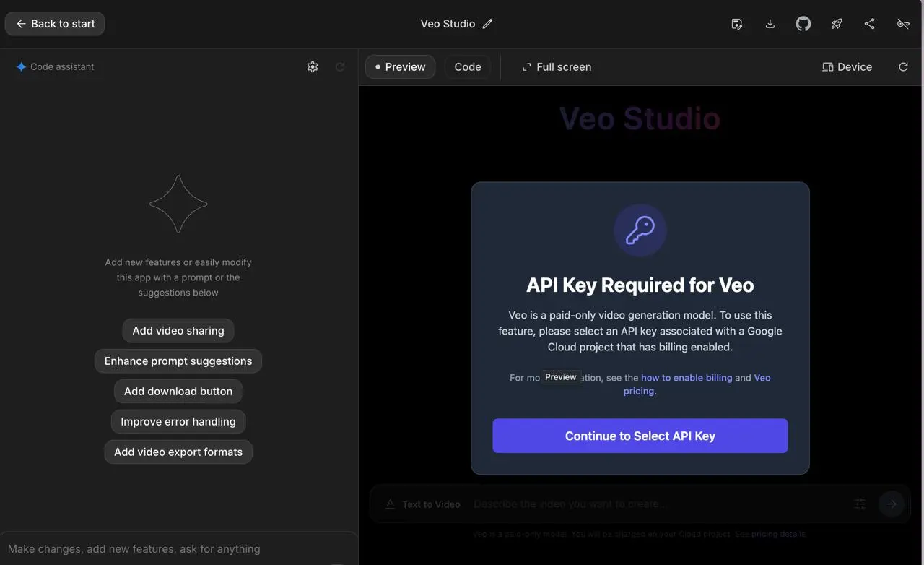Click the send arrow button in prompt bar

[x=892, y=504]
